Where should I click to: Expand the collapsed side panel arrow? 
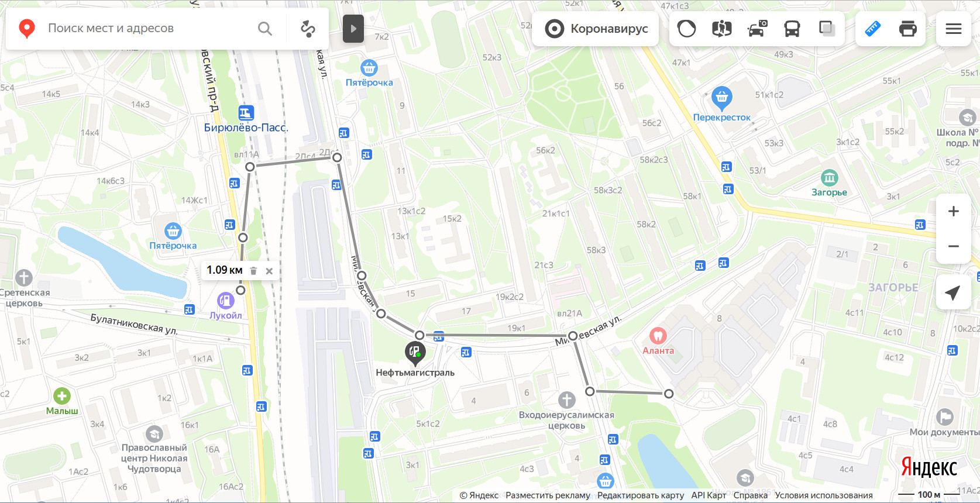point(353,29)
